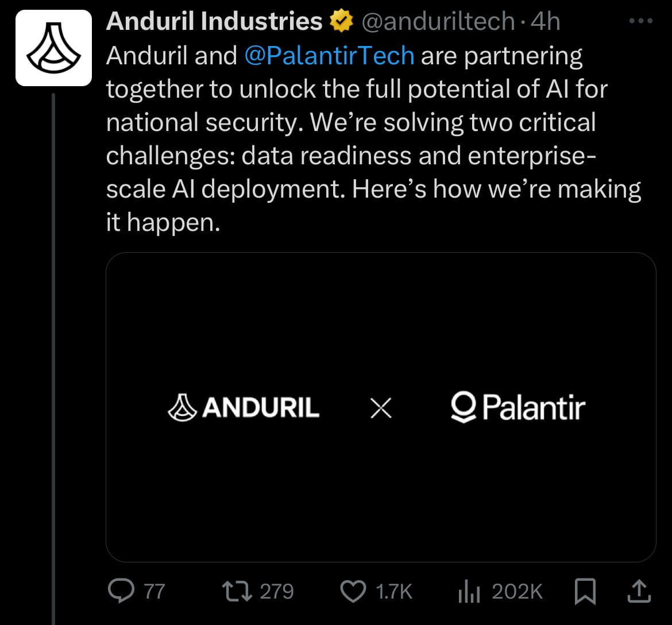Click the 202K views count

point(517,592)
